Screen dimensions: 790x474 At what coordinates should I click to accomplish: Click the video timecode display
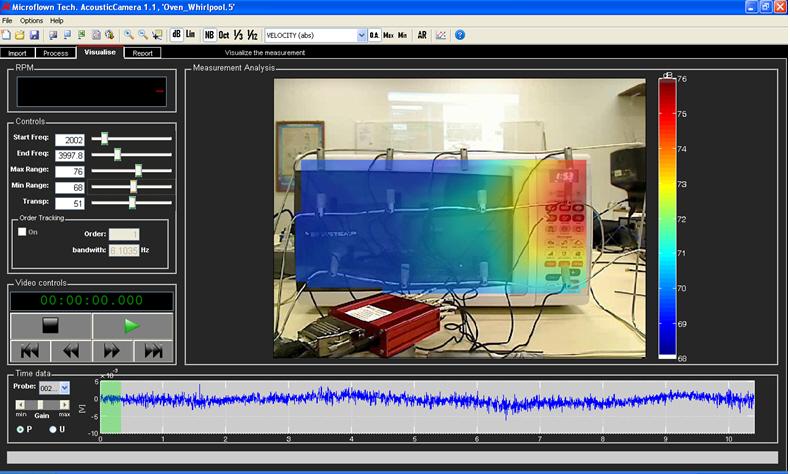[92, 301]
